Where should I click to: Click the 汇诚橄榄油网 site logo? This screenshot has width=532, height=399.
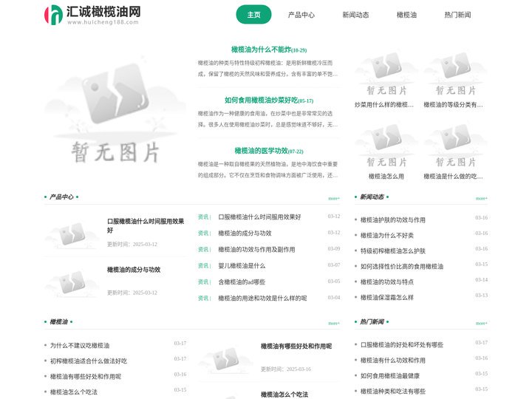[92, 15]
